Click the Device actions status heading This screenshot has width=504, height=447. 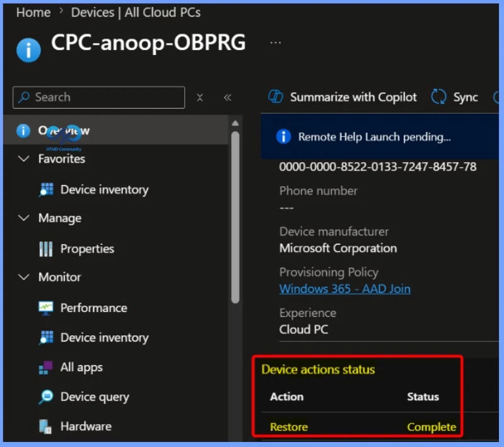click(318, 369)
